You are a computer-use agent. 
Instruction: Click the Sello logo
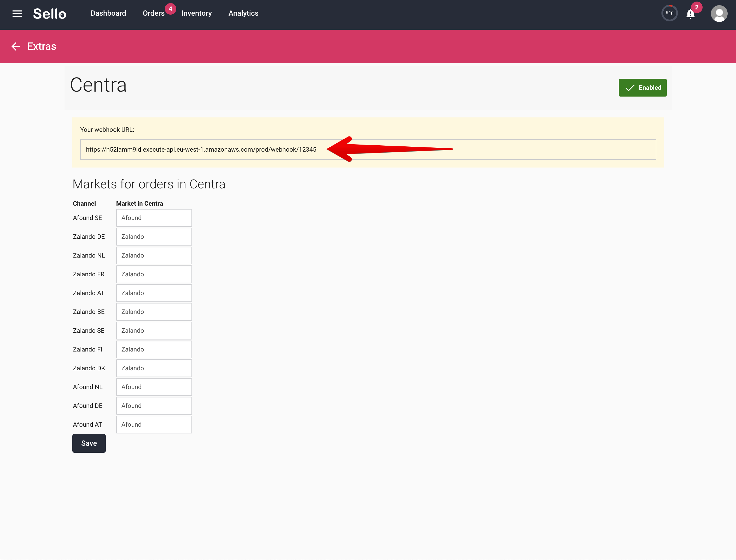pos(50,14)
